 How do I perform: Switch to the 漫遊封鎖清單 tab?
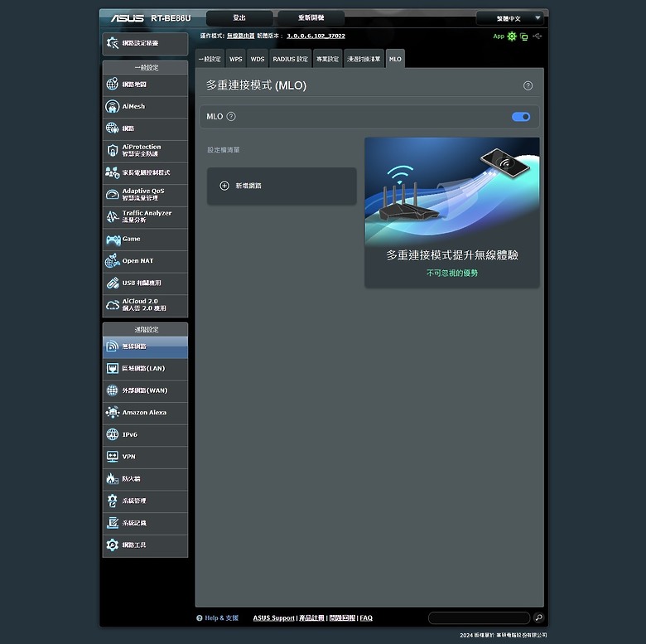click(x=364, y=59)
